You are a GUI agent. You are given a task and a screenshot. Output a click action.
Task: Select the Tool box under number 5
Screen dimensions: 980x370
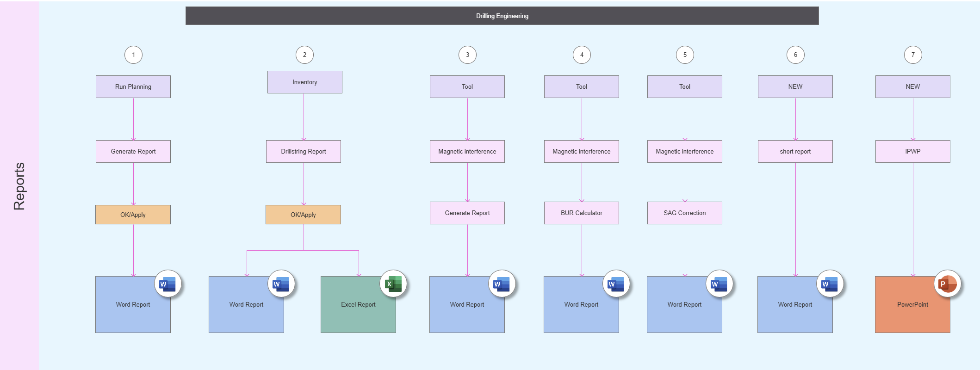tap(685, 86)
